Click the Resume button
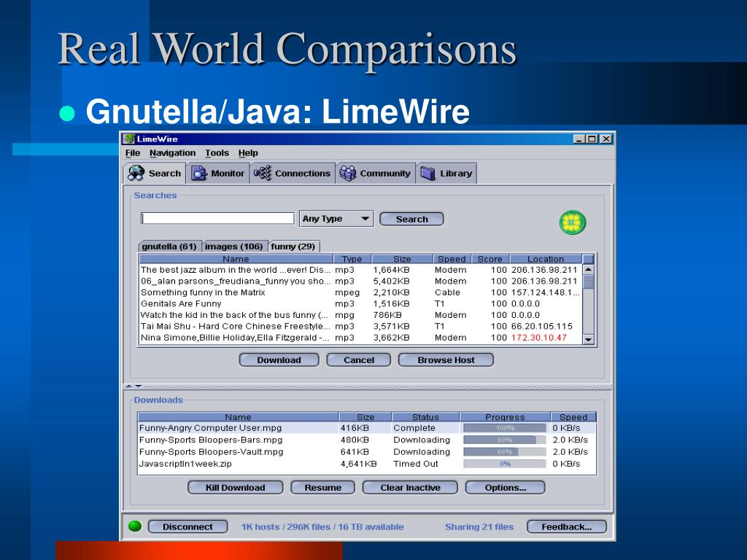747x560 pixels. pos(323,488)
